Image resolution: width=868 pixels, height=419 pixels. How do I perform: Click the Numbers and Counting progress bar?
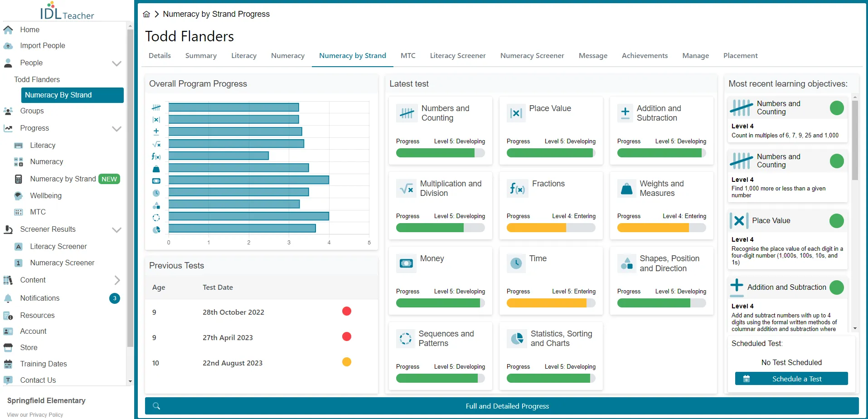click(441, 153)
